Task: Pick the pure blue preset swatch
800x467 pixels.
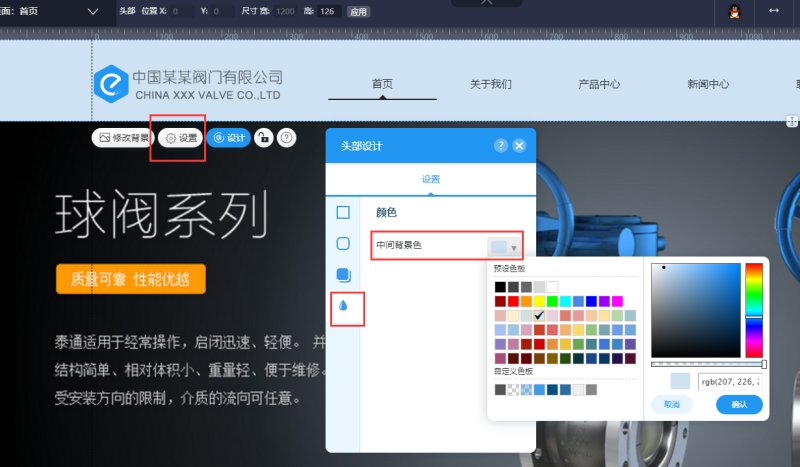Action: point(591,301)
